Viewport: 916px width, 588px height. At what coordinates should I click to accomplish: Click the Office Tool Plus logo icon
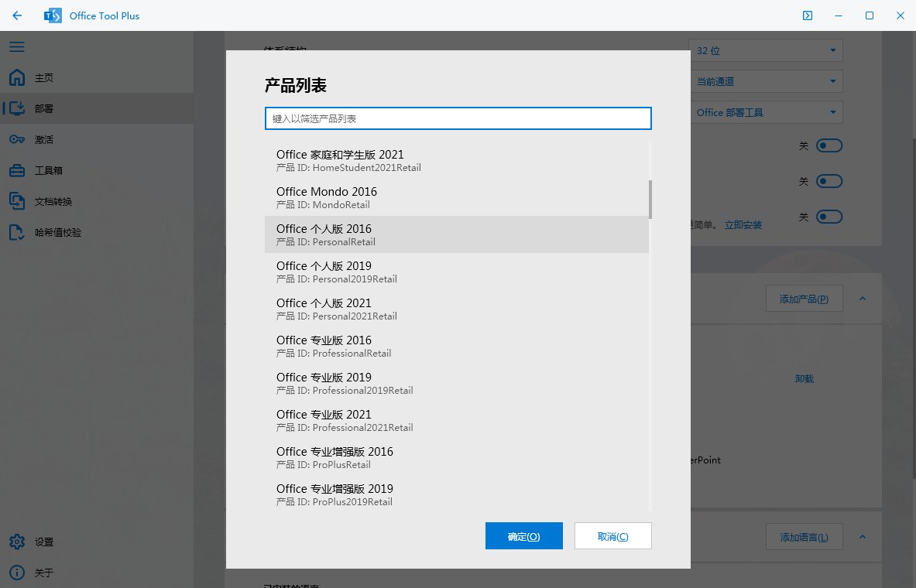[x=53, y=15]
